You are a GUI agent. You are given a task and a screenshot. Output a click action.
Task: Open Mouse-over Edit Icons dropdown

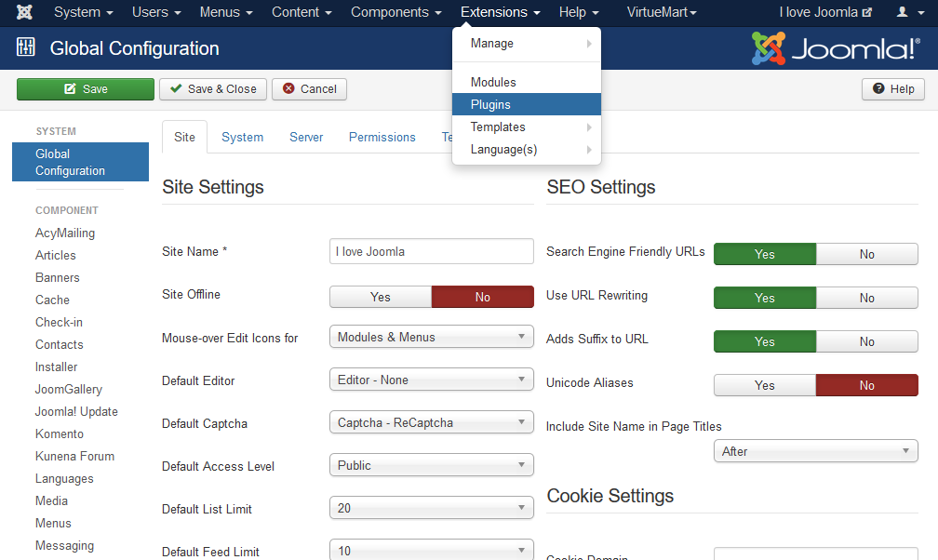(432, 337)
